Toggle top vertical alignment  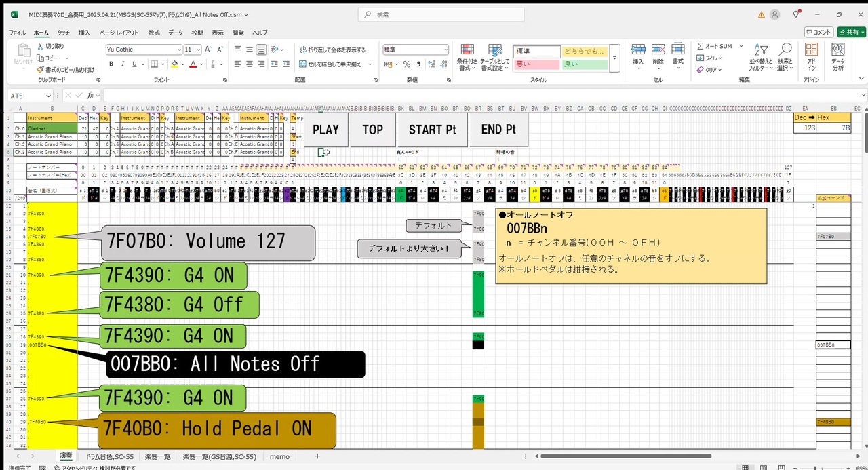click(238, 50)
